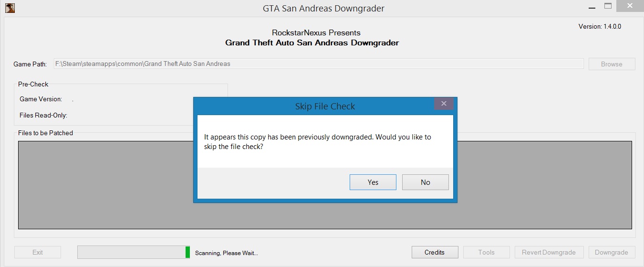This screenshot has width=644, height=267.
Task: Click the 'Files Read-Only:' label
Action: (43, 115)
